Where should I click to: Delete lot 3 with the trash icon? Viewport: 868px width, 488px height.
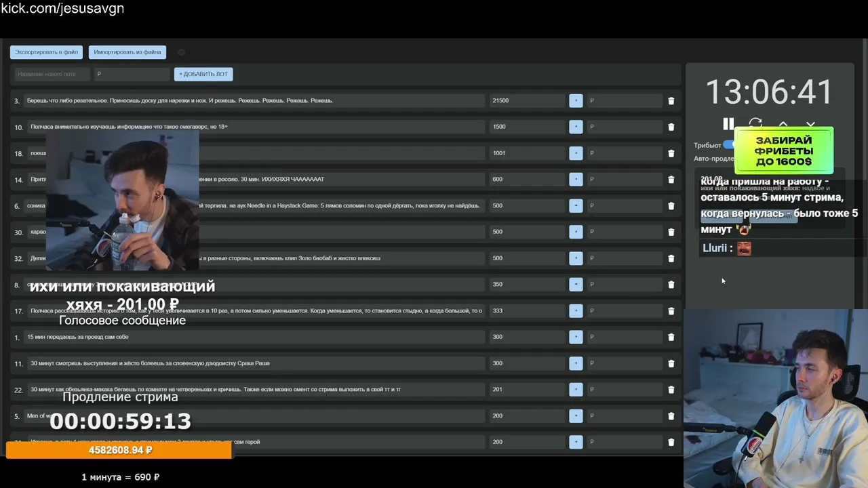(x=671, y=101)
